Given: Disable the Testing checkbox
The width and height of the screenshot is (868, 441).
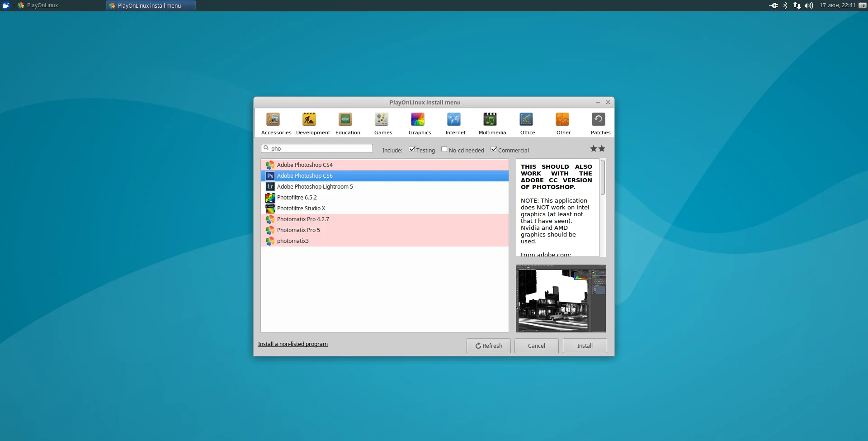Looking at the screenshot, I should [x=412, y=149].
